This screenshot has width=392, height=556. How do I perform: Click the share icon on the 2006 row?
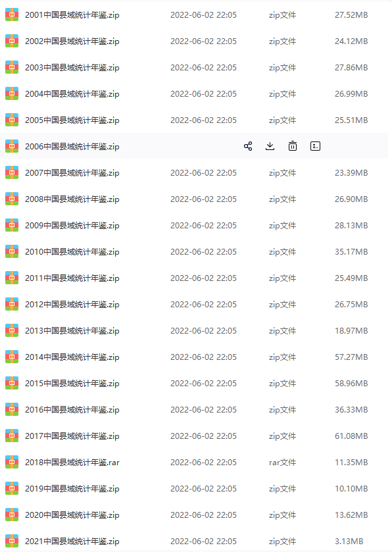tap(248, 146)
